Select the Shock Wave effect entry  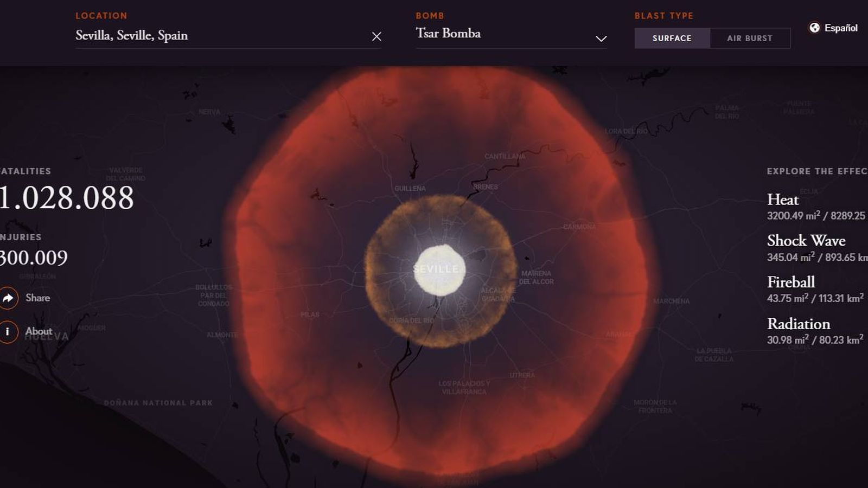point(806,241)
